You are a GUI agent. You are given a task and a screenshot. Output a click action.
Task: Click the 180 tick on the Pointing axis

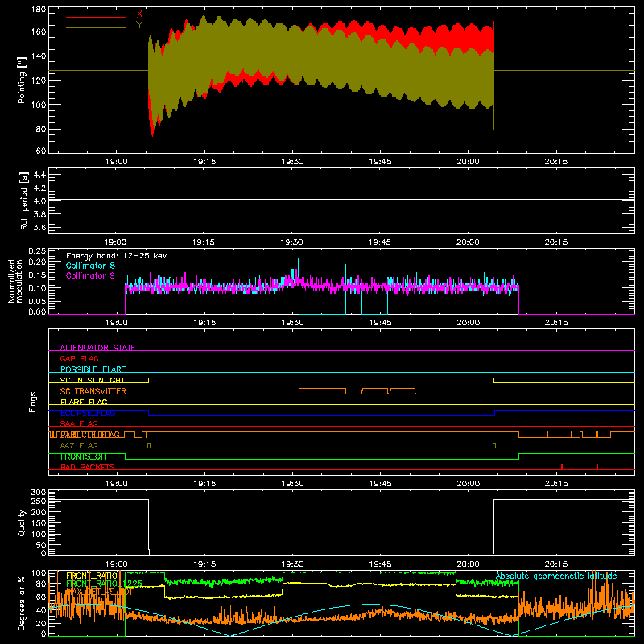point(39,10)
